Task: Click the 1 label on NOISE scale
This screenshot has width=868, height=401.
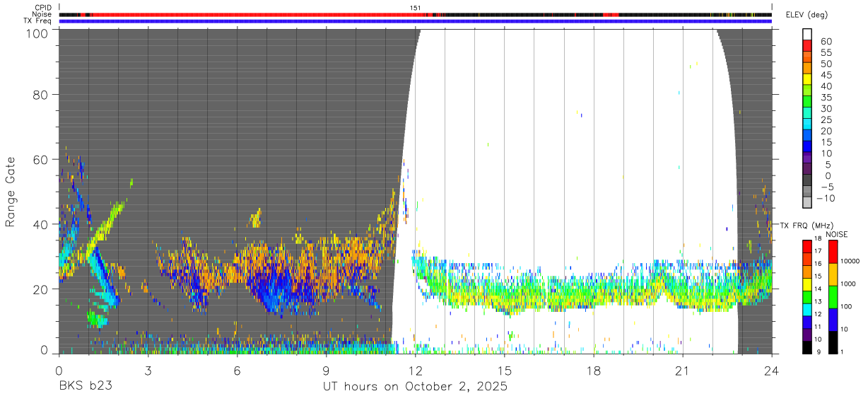Action: 842,352
